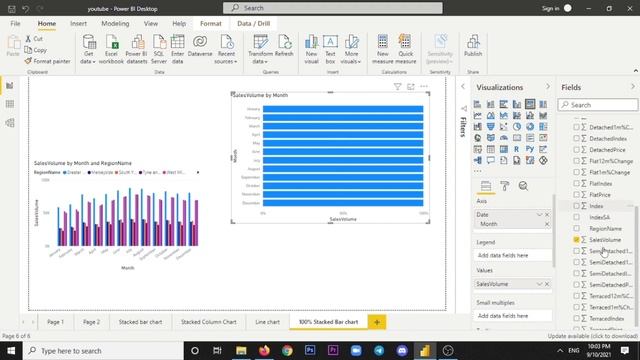Check the FlatPrice field
640x360 pixels.
[576, 195]
